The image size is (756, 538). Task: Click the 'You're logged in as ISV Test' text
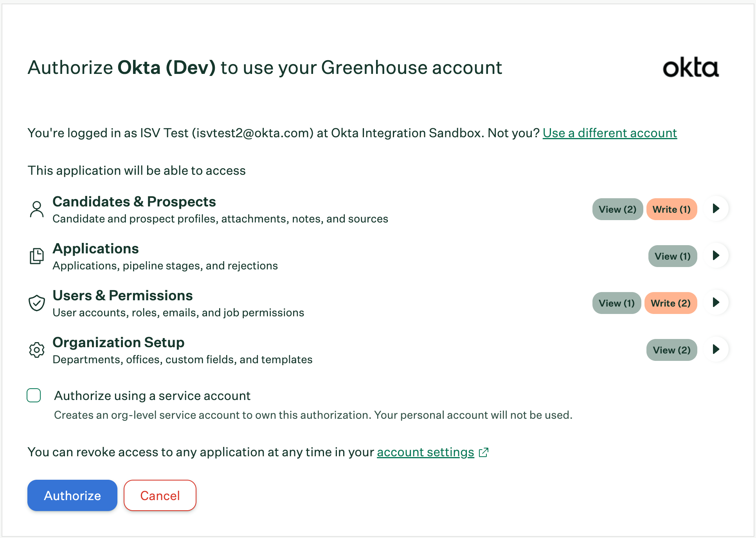pos(284,133)
